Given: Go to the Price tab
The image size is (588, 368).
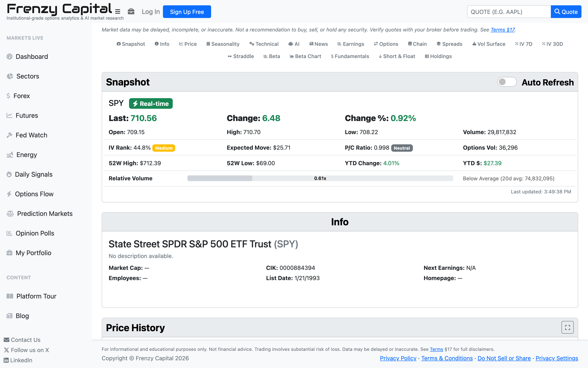Looking at the screenshot, I should click(188, 44).
